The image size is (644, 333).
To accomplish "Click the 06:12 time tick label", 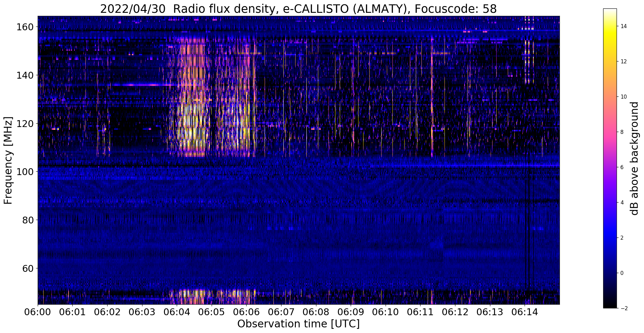I will coord(455,311).
